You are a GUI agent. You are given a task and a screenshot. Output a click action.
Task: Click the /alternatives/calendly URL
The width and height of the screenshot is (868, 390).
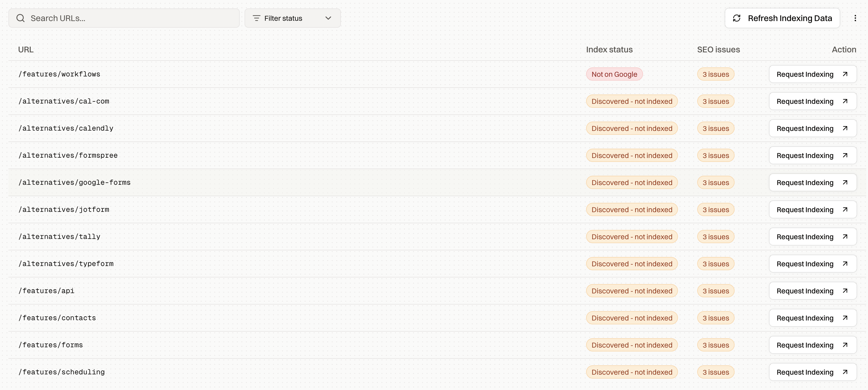(x=66, y=128)
